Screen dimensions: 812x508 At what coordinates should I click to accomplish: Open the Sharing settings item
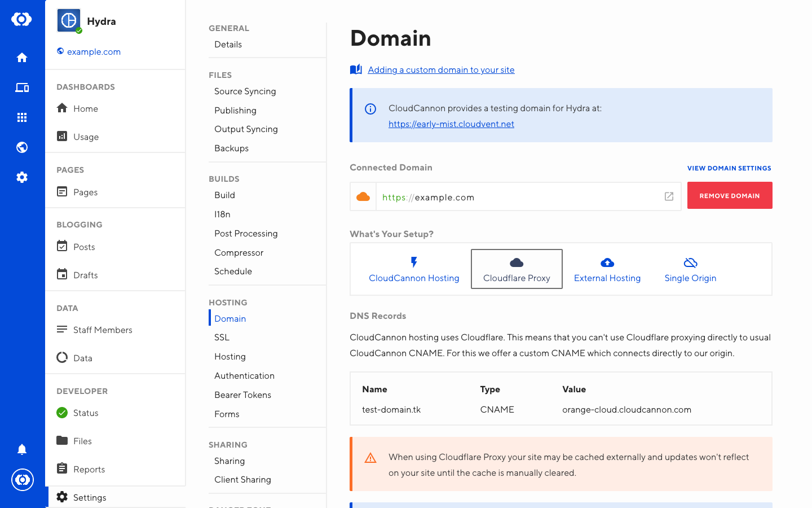click(x=230, y=461)
